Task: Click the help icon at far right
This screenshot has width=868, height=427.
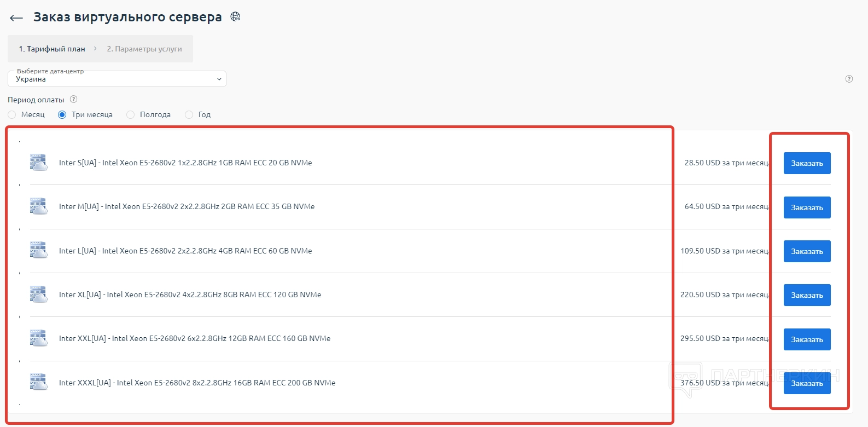Action: coord(849,79)
